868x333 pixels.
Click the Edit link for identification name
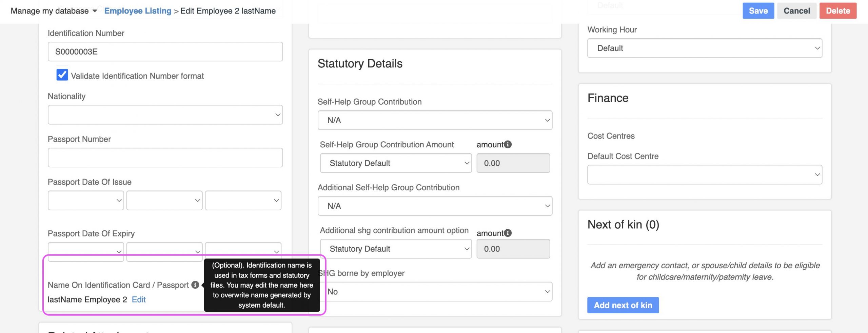coord(139,299)
